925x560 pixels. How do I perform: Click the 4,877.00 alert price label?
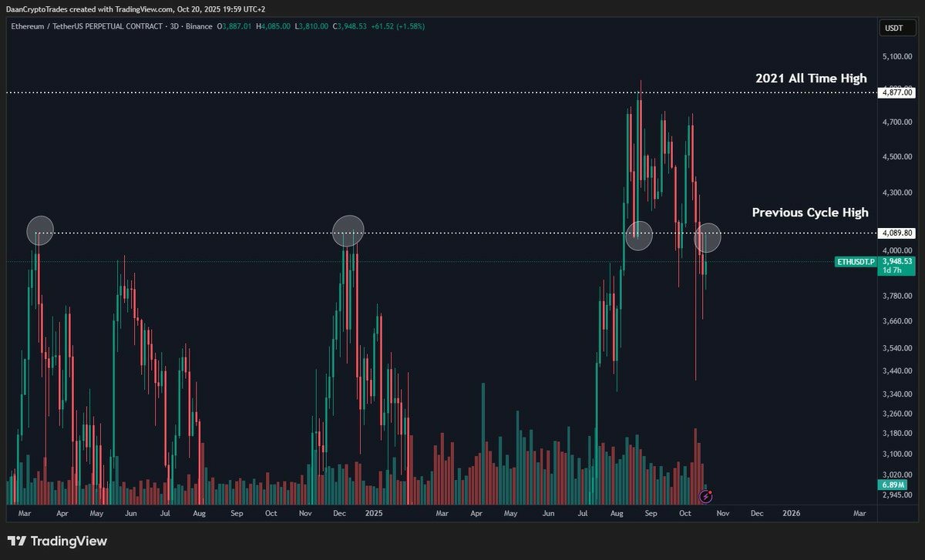click(x=896, y=92)
